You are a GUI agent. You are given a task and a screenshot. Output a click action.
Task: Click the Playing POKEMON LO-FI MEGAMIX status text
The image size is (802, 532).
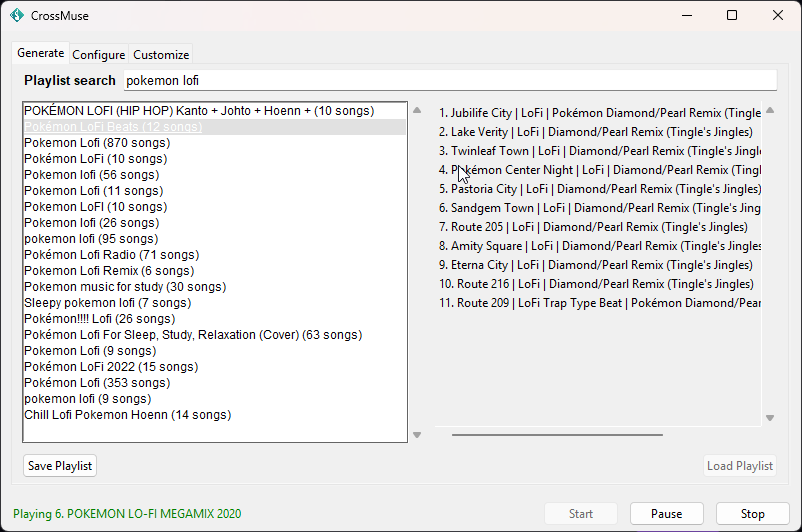(x=127, y=514)
